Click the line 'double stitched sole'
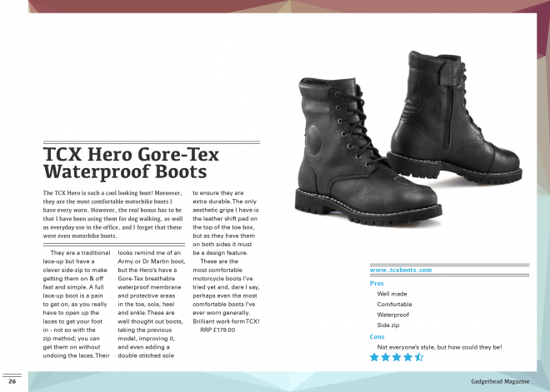 pyautogui.click(x=146, y=355)
